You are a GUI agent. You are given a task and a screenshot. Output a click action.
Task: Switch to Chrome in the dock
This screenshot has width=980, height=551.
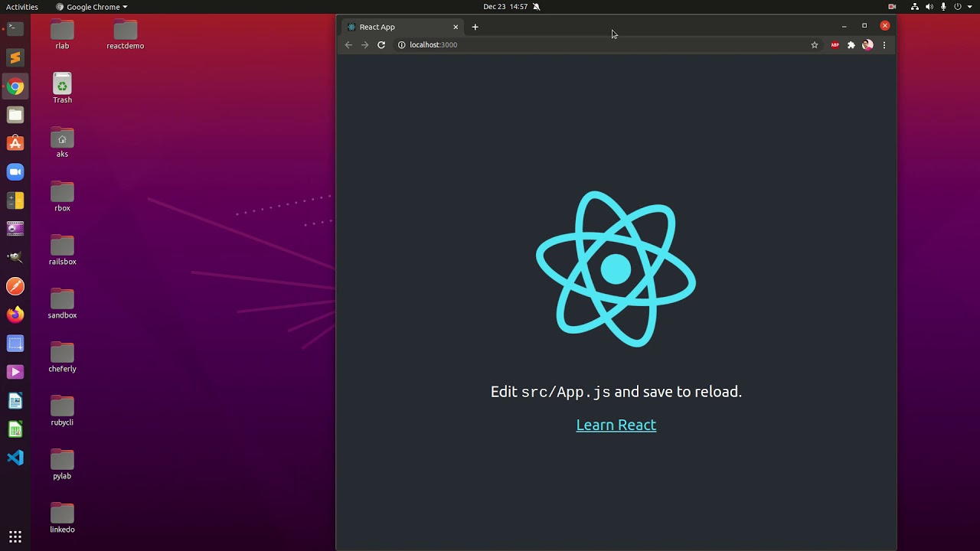point(15,86)
